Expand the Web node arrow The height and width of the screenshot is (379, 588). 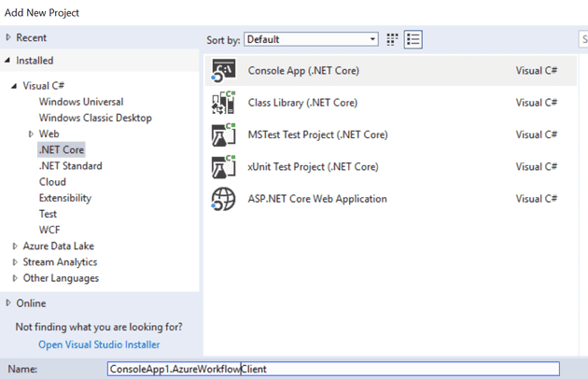(31, 134)
